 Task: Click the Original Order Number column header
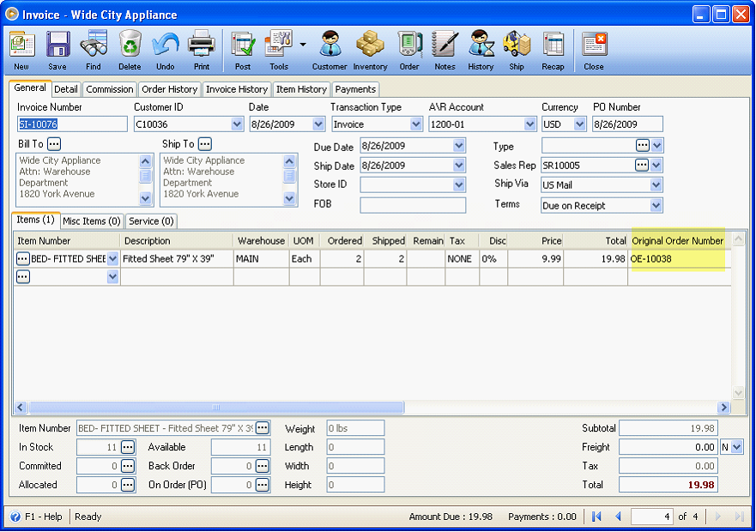click(678, 240)
